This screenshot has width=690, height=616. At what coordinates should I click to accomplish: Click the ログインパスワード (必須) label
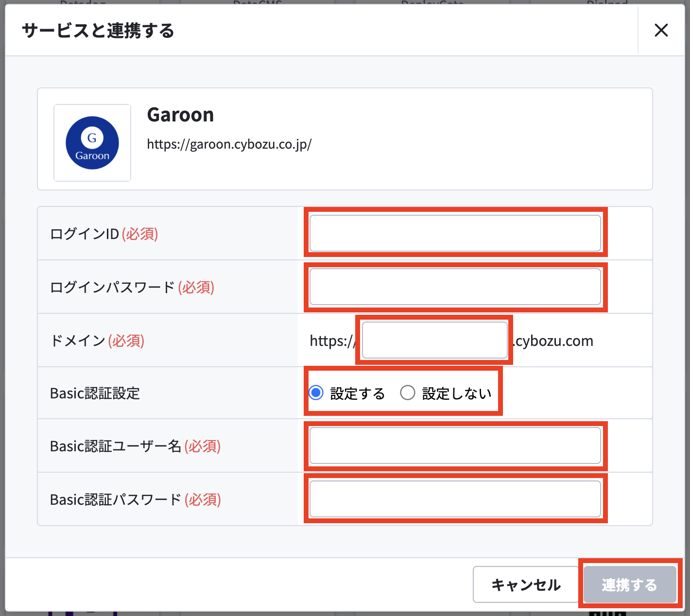click(x=132, y=287)
